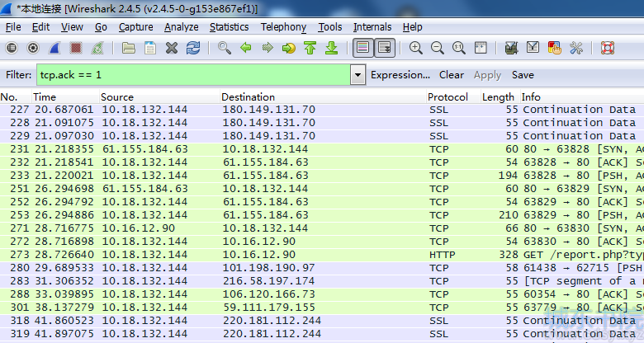The width and height of the screenshot is (644, 343).
Task: Go to a specific packet number icon
Action: [289, 48]
